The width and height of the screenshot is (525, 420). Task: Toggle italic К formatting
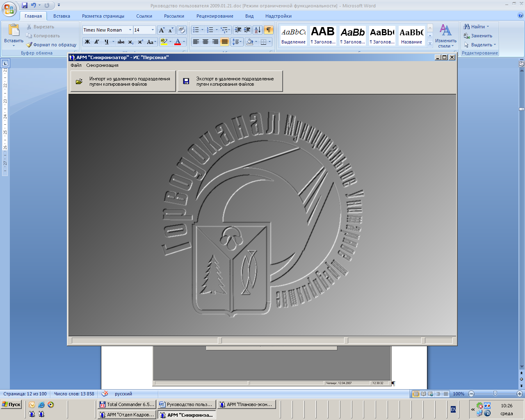coord(97,42)
